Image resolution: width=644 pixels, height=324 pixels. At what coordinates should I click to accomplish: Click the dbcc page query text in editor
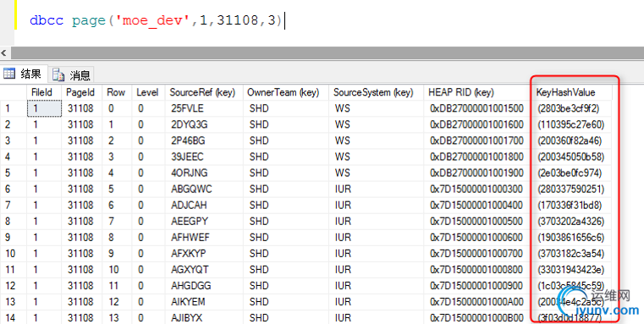[x=156, y=20]
